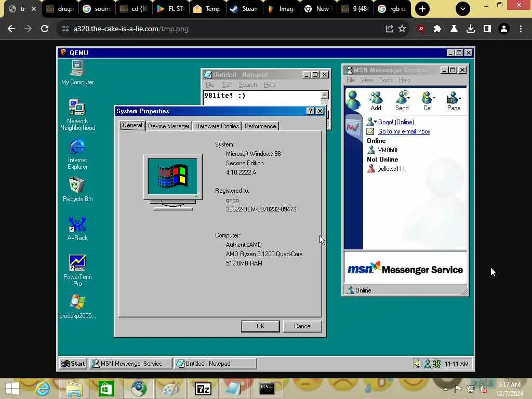Open command prompt on host taskbar
The image size is (532, 399).
[x=267, y=389]
